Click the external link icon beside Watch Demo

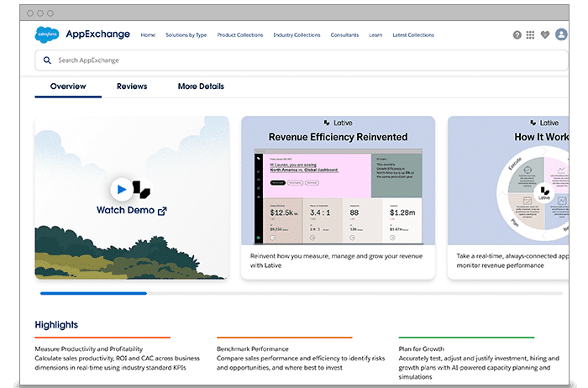pyautogui.click(x=162, y=211)
